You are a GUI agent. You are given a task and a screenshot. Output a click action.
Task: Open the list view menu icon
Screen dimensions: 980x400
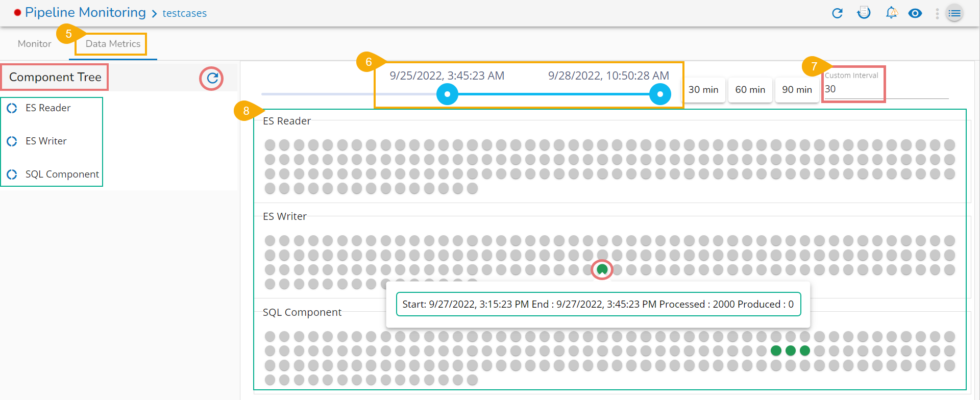(954, 14)
